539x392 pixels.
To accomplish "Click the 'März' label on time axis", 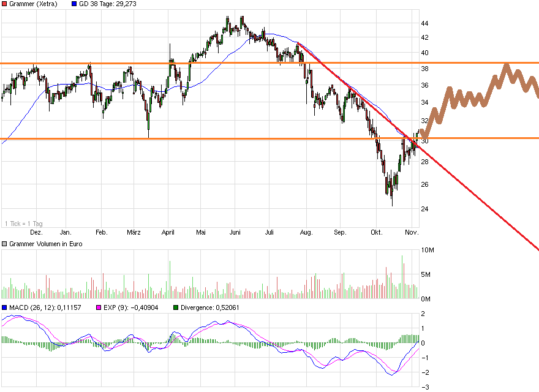I will pyautogui.click(x=134, y=233).
